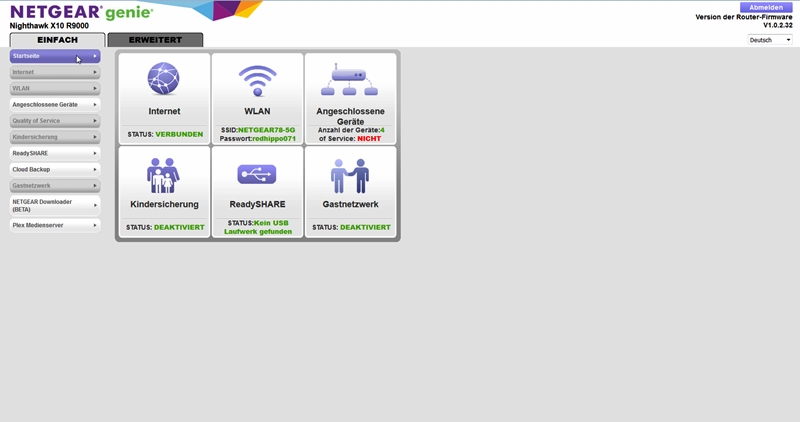Click the Internet globe icon
800x422 pixels.
163,79
